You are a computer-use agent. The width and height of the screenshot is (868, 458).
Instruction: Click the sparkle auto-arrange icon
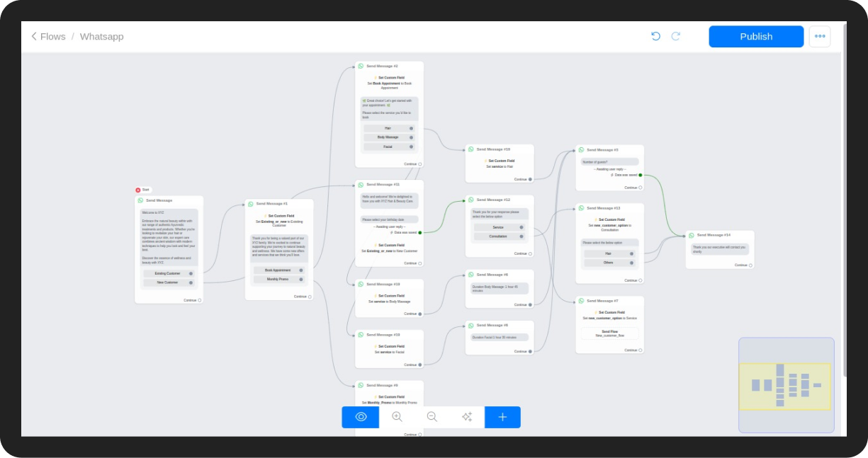tap(467, 417)
